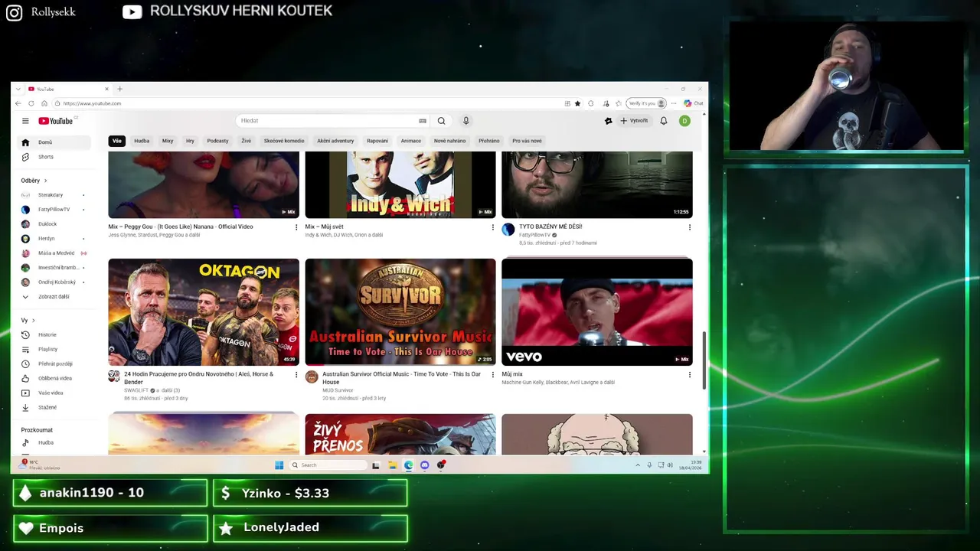
Task: Click the search magnifier button
Action: [441, 121]
